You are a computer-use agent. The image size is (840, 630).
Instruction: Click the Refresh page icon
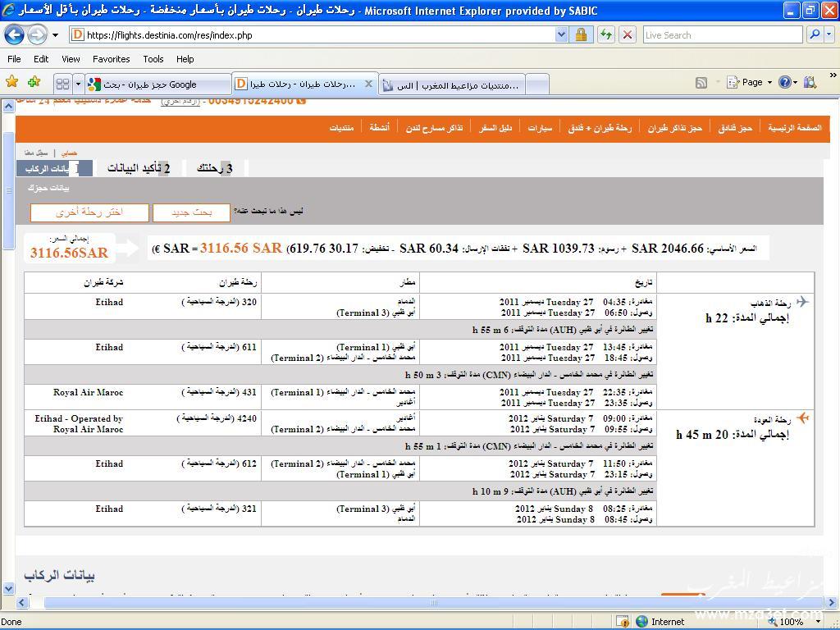606,34
